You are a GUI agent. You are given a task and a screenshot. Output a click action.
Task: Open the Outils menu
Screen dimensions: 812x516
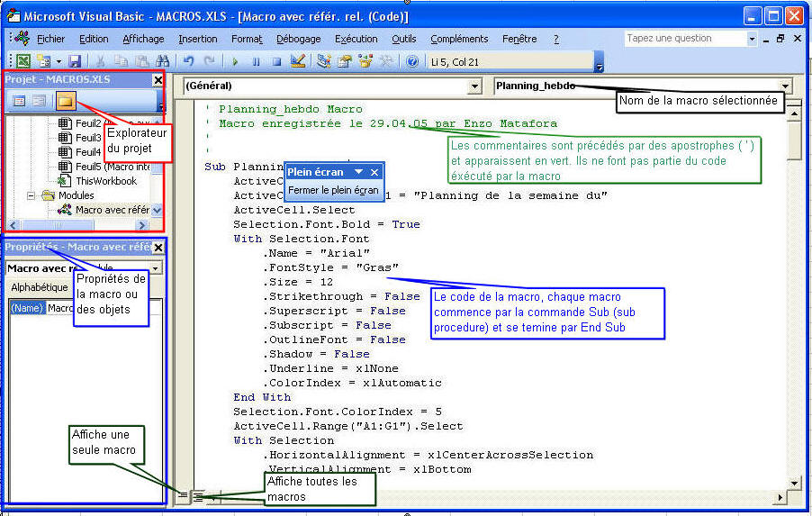(x=404, y=39)
